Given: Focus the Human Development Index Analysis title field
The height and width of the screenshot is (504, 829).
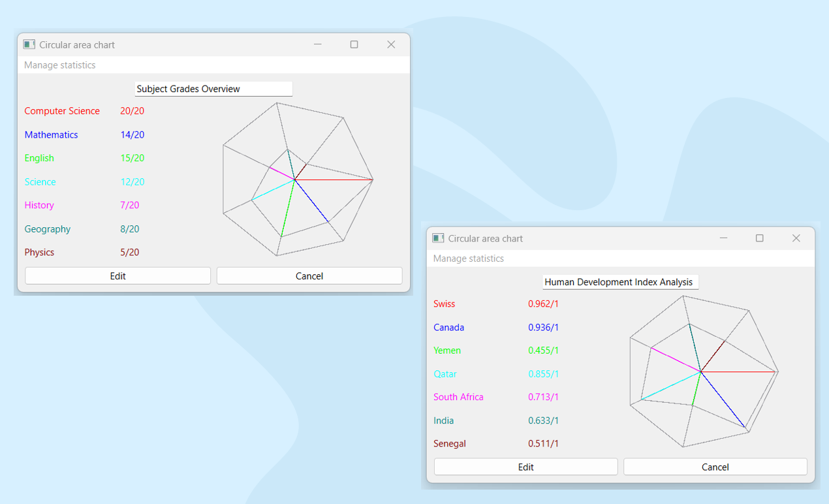Looking at the screenshot, I should tap(620, 282).
